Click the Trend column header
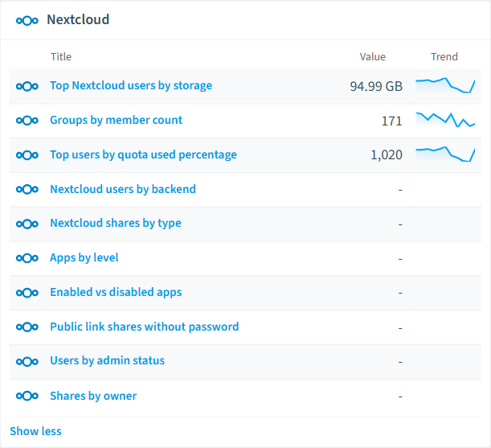The height and width of the screenshot is (448, 491). click(x=444, y=57)
